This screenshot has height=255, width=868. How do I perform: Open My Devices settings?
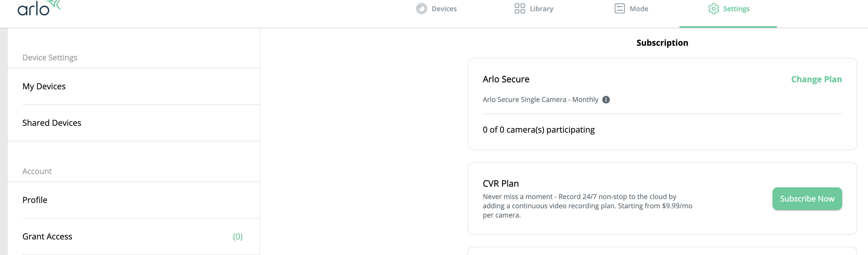(x=44, y=87)
